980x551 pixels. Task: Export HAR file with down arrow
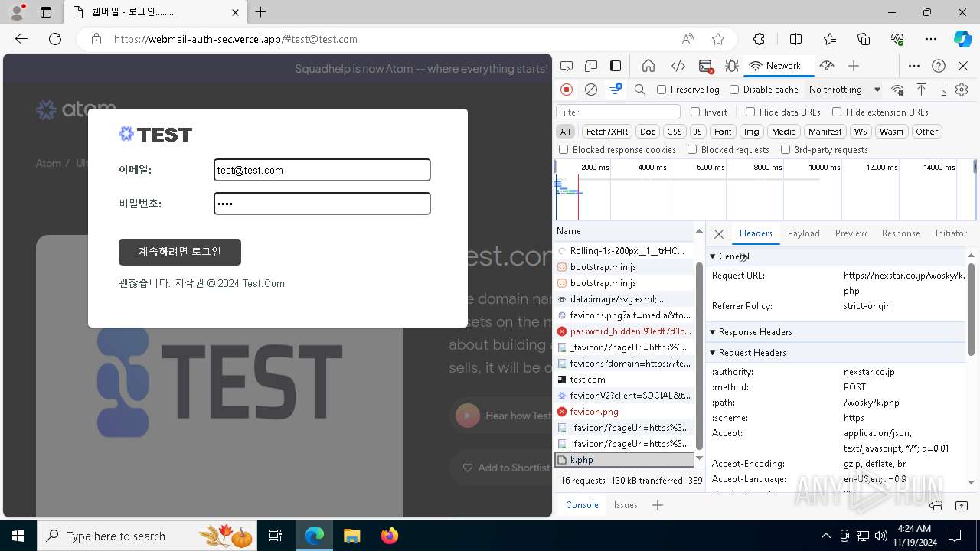[944, 90]
